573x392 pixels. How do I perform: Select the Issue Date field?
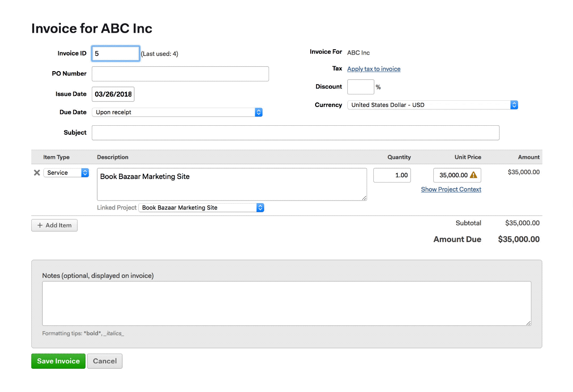(x=113, y=94)
